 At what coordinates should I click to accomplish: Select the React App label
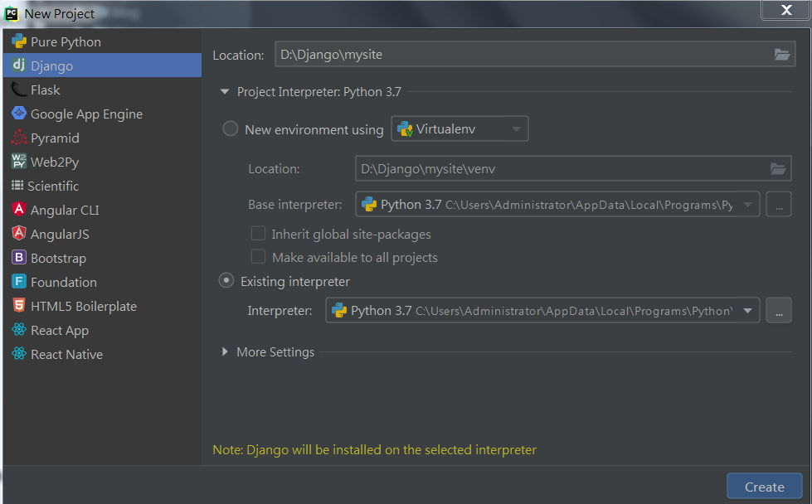pos(60,331)
